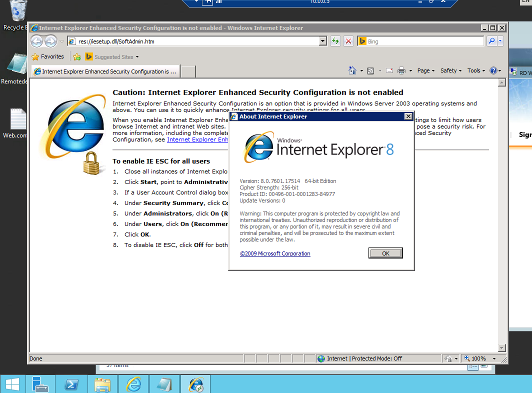Open recent pages dropdown beside Forward arrow
Viewport: 532px width, 393px height.
tap(62, 41)
